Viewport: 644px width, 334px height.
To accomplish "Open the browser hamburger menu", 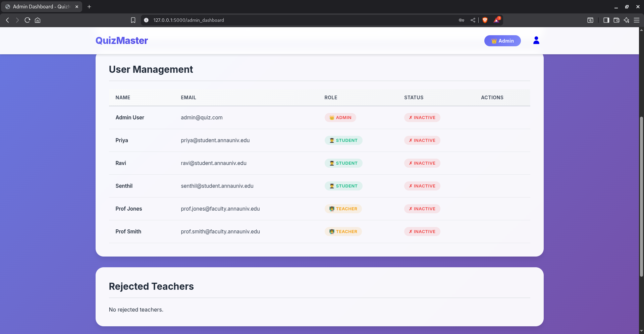I will pyautogui.click(x=636, y=20).
